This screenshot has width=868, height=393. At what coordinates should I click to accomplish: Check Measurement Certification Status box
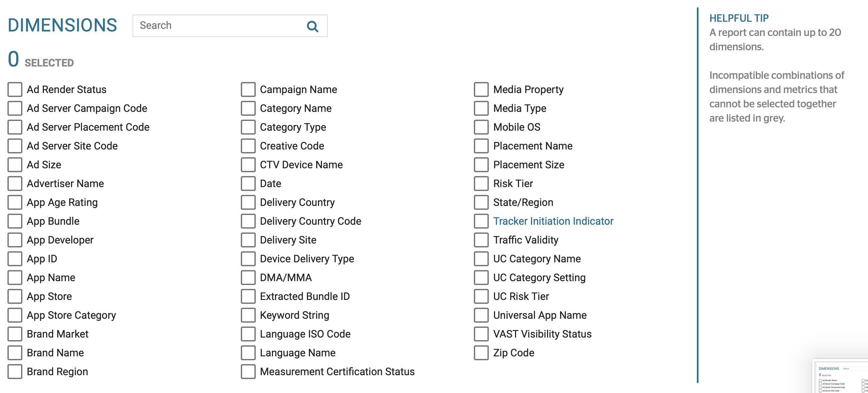tap(248, 371)
